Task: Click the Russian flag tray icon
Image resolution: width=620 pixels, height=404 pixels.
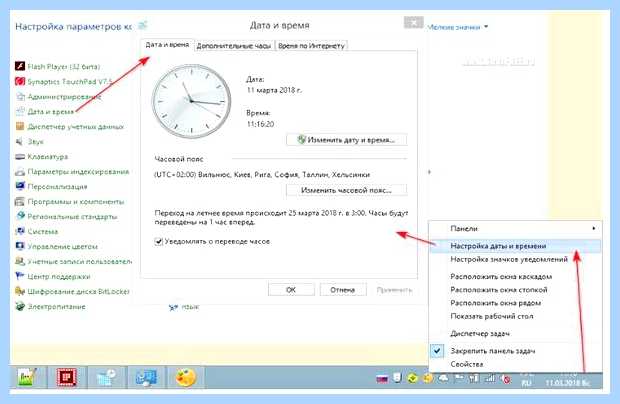Action: 382,379
